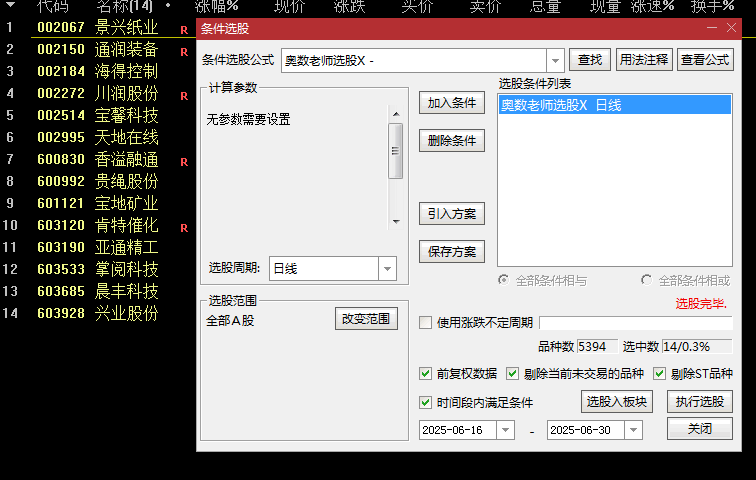Select stock row 603685 晨丰科技
This screenshot has width=756, height=480.
point(98,291)
